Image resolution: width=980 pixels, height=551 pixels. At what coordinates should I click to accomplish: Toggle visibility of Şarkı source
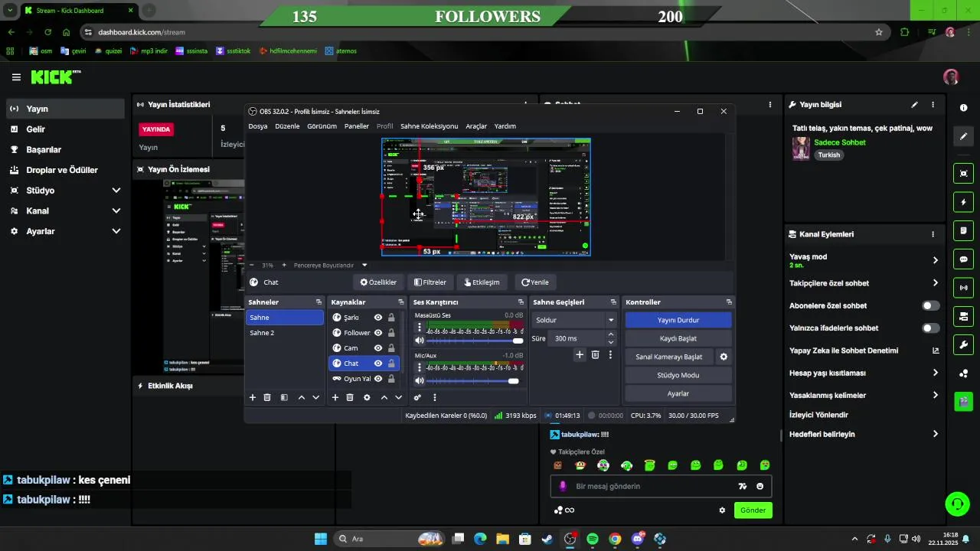tap(378, 318)
